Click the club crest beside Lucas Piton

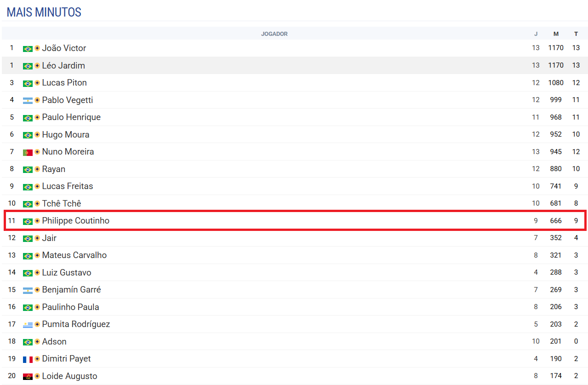pyautogui.click(x=37, y=83)
